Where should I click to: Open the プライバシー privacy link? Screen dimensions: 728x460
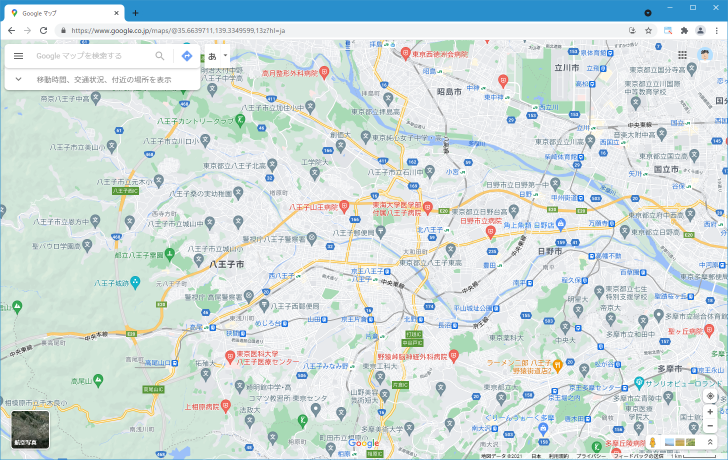(x=590, y=456)
